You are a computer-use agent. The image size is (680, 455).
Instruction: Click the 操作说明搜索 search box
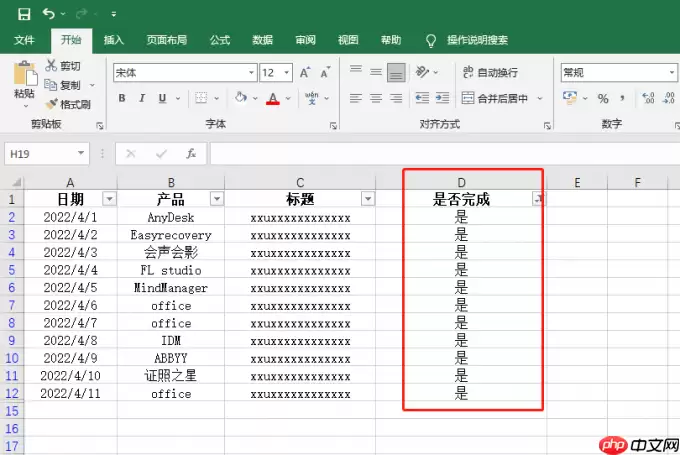click(x=477, y=40)
